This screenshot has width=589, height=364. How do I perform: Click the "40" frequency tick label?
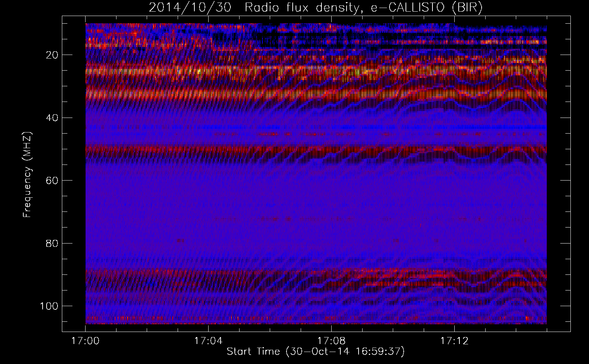[x=52, y=118]
